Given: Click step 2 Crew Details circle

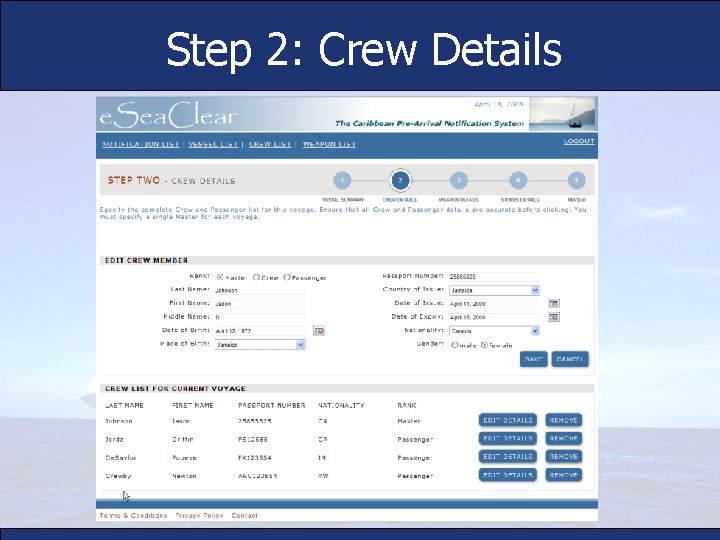Looking at the screenshot, I should click(400, 180).
